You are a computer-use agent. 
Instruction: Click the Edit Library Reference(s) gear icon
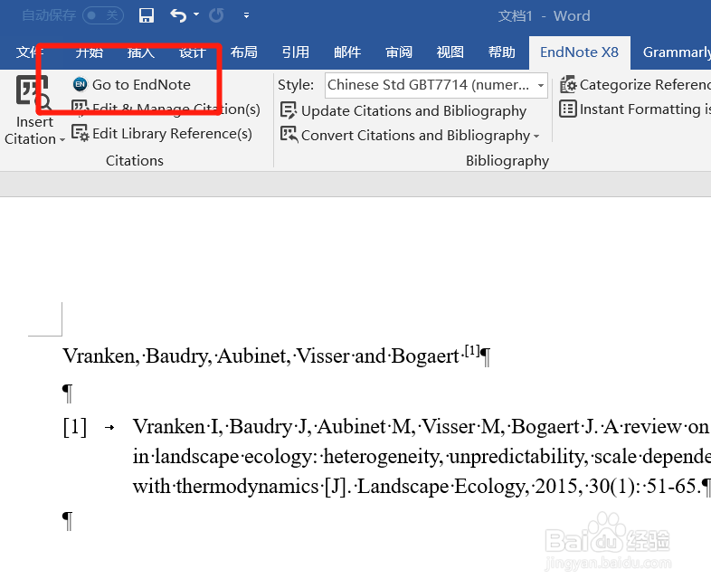click(x=81, y=133)
